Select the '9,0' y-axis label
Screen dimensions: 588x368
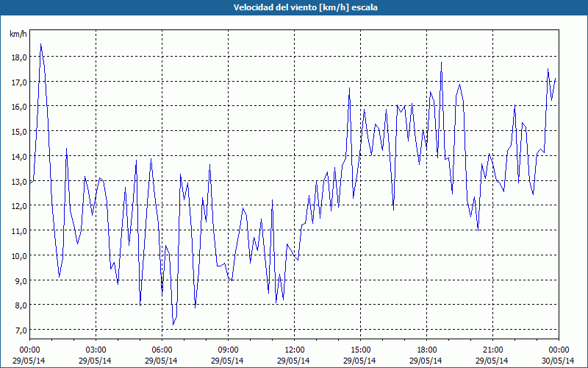(21, 280)
